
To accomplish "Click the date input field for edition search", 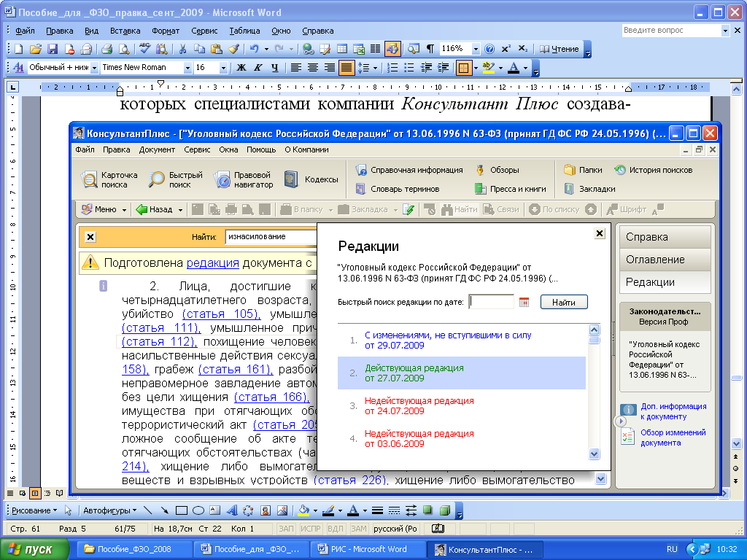I will point(491,302).
